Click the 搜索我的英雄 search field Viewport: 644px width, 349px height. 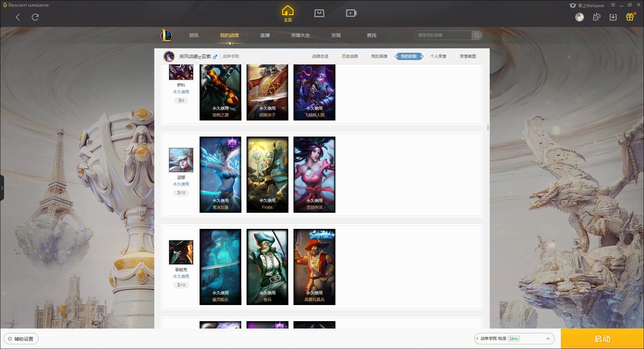[443, 35]
